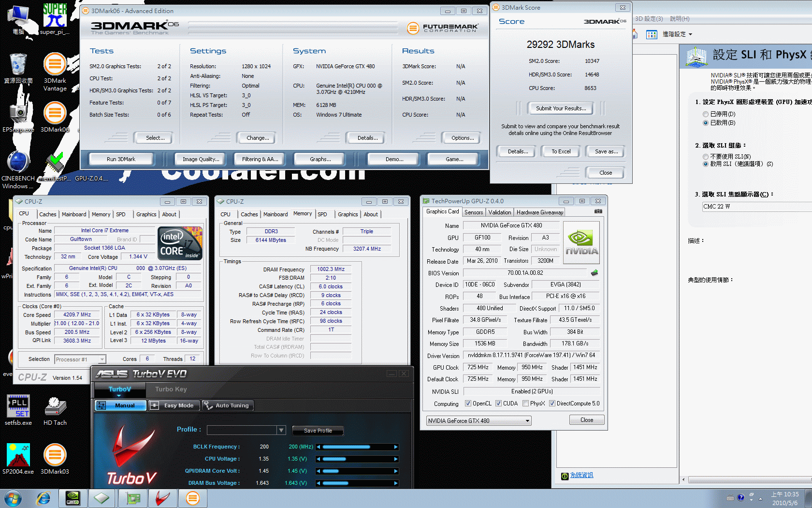Select Auto Tuning mode in TurboV
The width and height of the screenshot is (812, 508).
pos(227,405)
